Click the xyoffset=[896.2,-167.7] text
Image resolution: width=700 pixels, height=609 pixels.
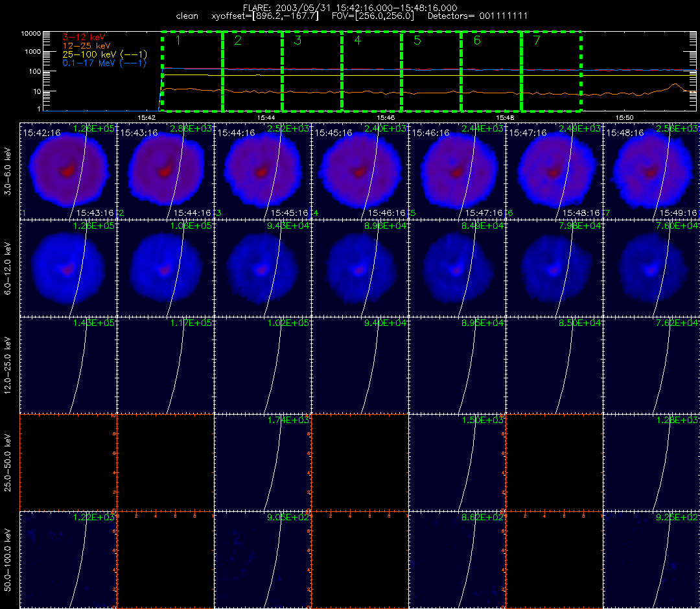[265, 16]
